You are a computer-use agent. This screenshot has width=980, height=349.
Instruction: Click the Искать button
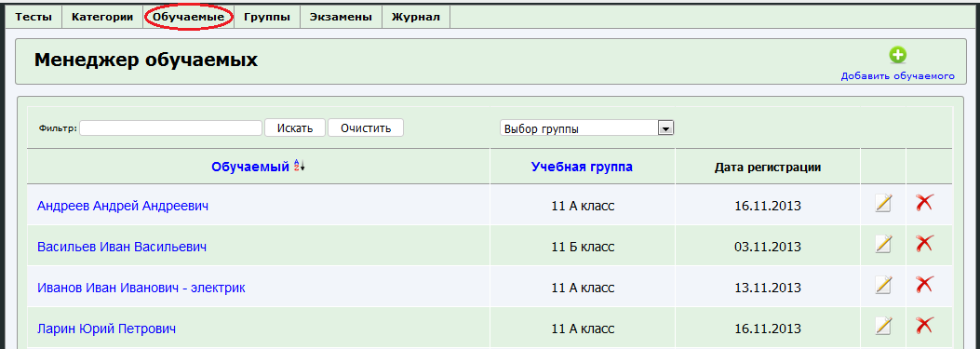tap(295, 128)
